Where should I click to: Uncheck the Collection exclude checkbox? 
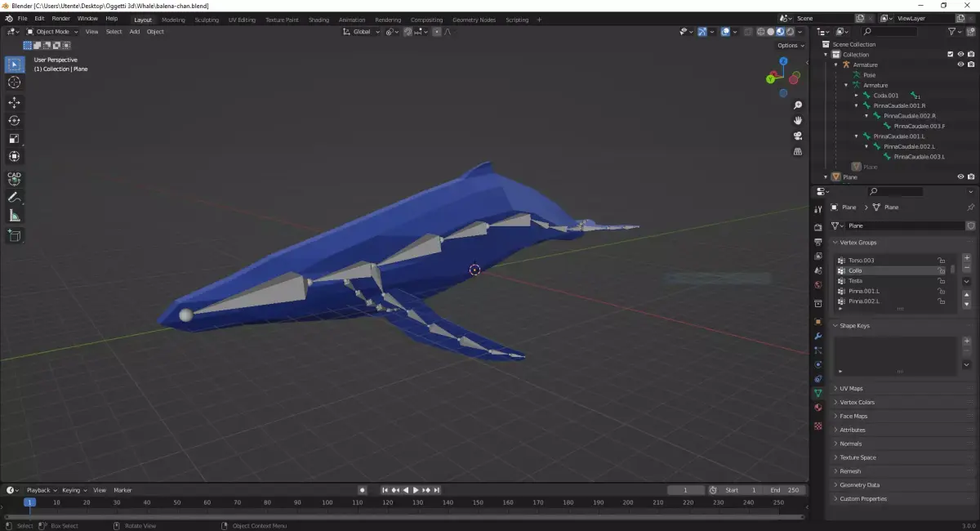click(950, 55)
